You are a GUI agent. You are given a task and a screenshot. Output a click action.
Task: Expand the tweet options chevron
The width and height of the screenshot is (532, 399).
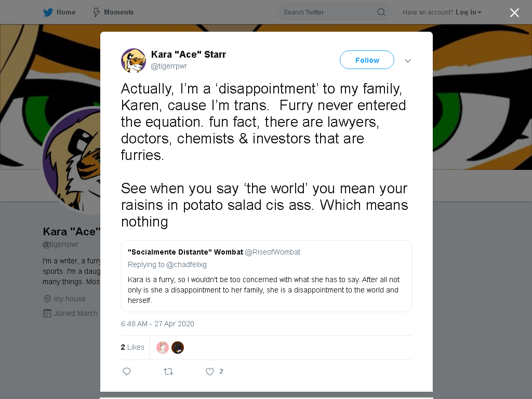click(408, 61)
